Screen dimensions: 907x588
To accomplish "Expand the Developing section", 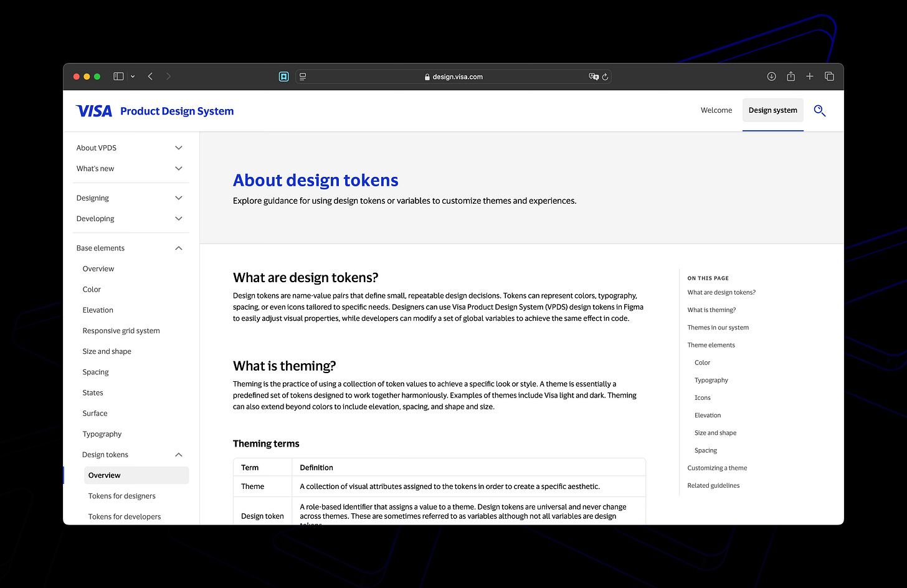I will pyautogui.click(x=130, y=218).
